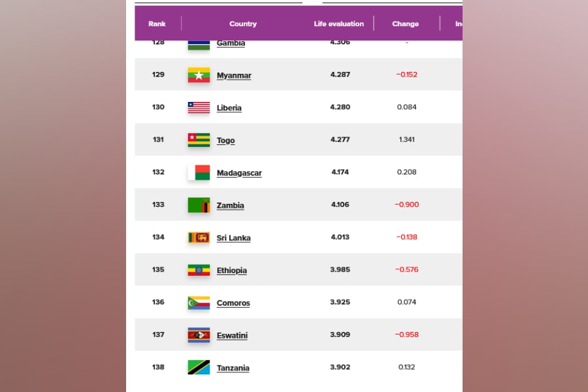Viewport: 588px width, 392px height.
Task: Click the Eswatini flag icon
Action: click(x=199, y=335)
